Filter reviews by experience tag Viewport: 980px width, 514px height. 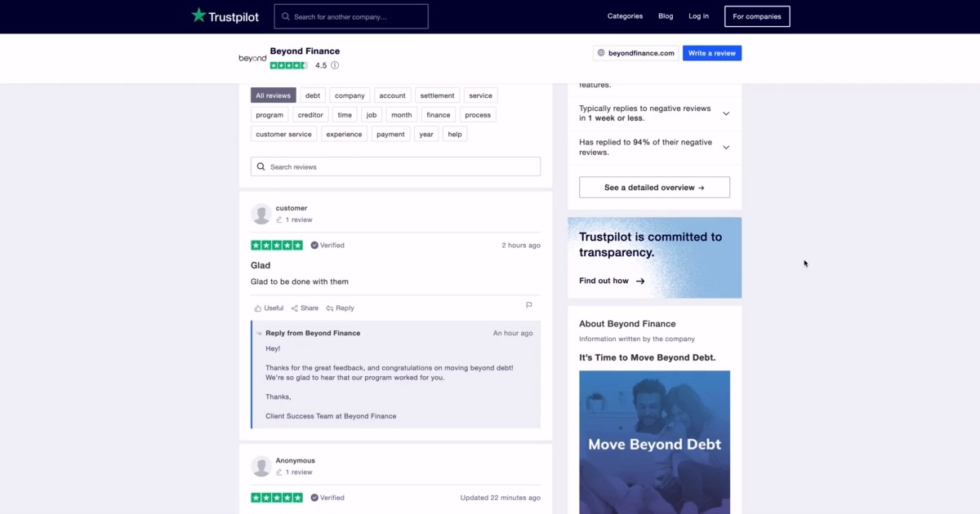click(344, 135)
